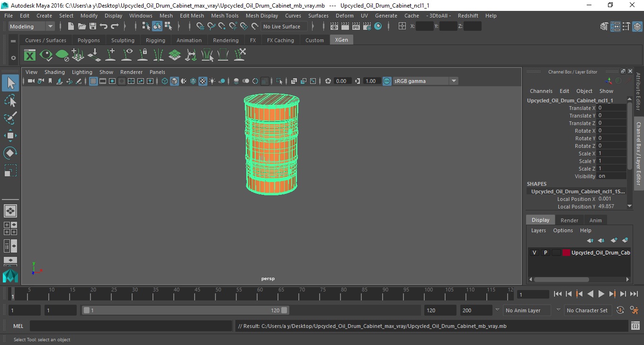Toggle layer visibility V box
The width and height of the screenshot is (644, 345).
pos(534,253)
